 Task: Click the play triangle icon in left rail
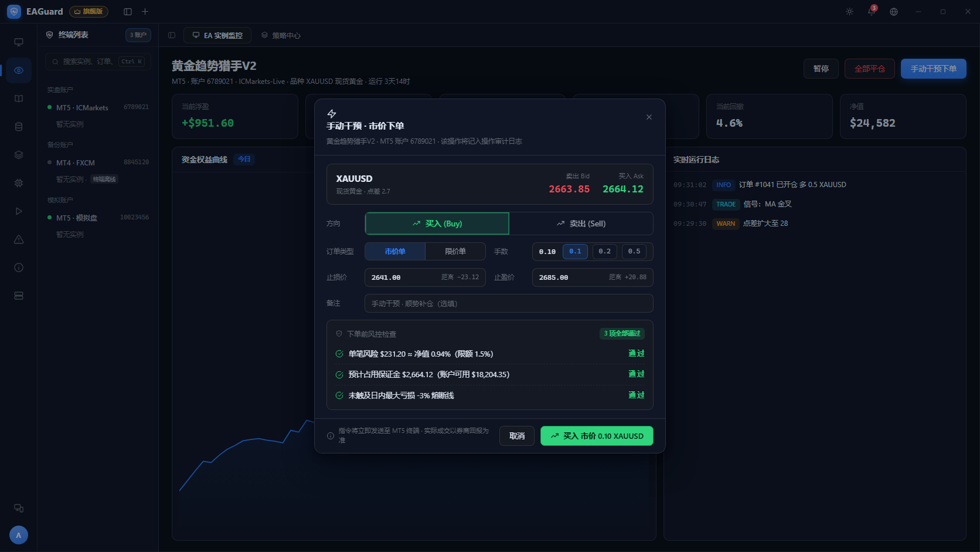coord(19,211)
